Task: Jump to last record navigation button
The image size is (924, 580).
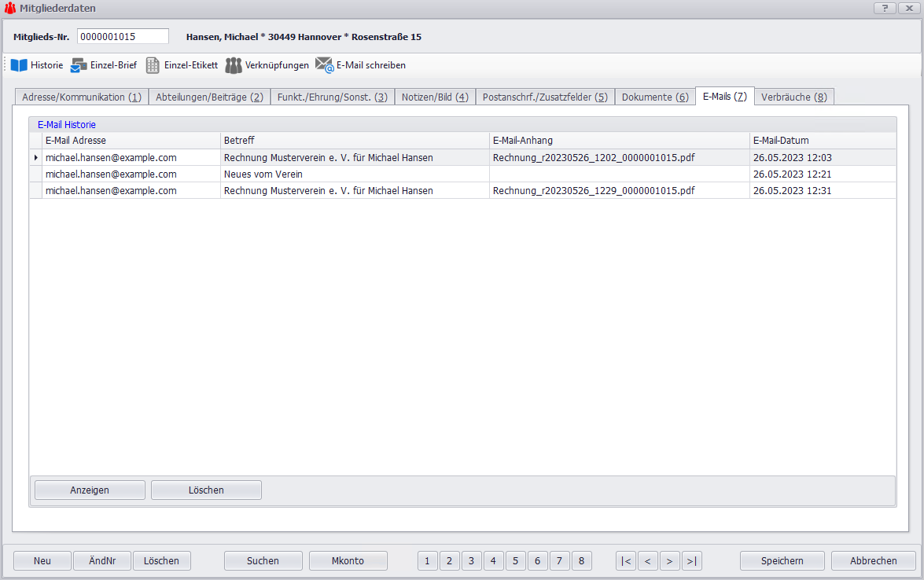Action: click(692, 560)
